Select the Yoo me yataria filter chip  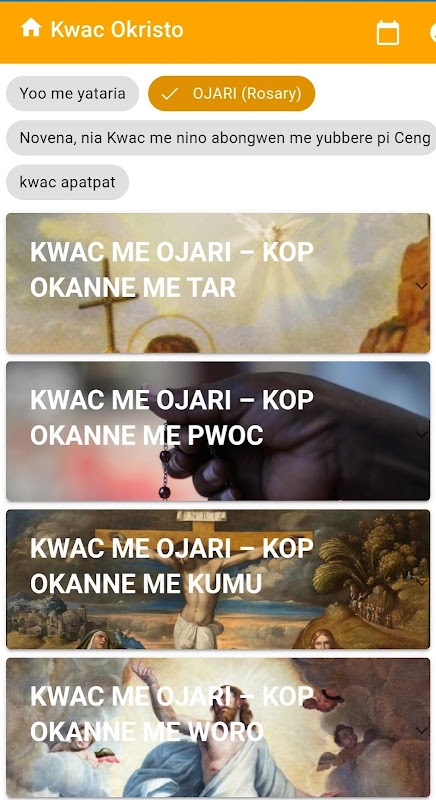(x=72, y=93)
